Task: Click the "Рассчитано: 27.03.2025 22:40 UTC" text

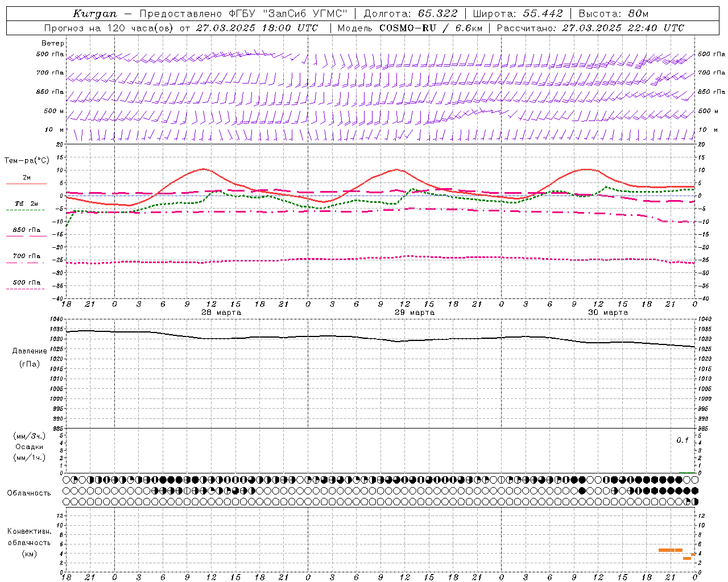Action: (590, 28)
